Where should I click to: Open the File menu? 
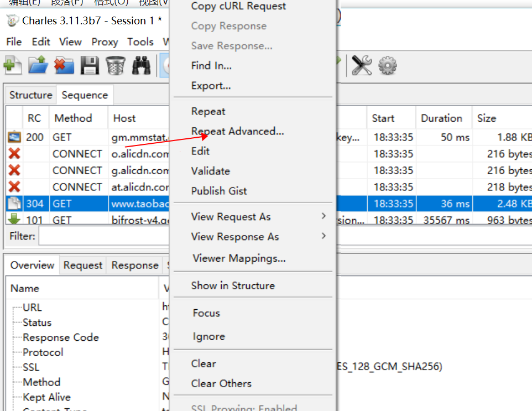click(14, 41)
